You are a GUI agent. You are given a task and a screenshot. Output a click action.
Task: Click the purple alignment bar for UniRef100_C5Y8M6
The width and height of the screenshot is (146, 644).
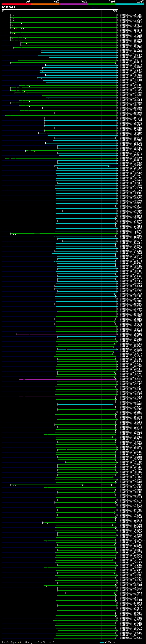tap(67, 334)
